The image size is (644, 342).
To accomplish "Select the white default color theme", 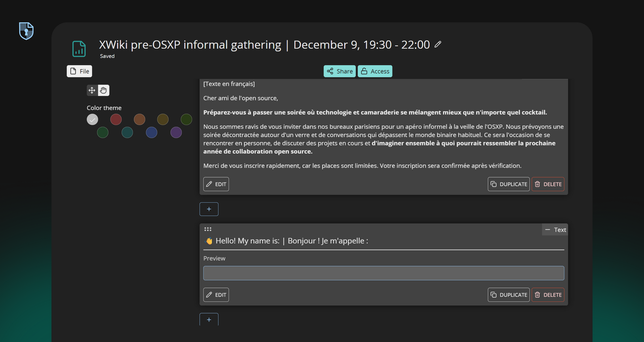I will click(x=92, y=119).
